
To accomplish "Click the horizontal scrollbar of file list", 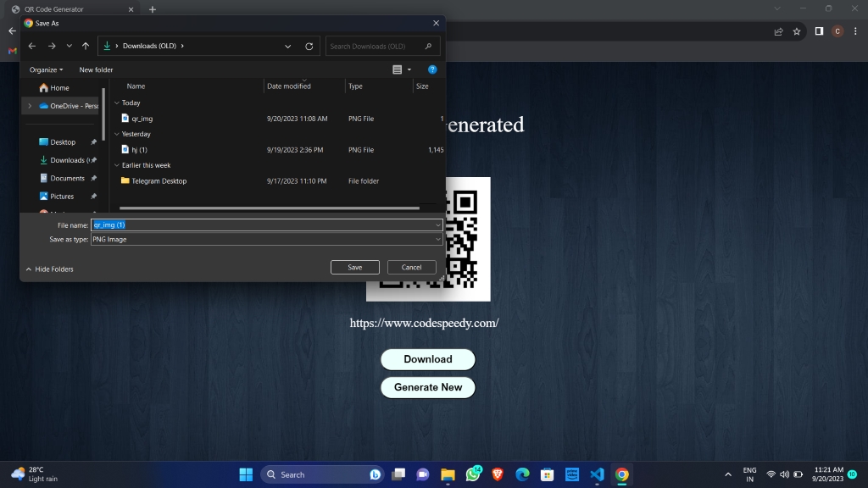I will [x=269, y=208].
